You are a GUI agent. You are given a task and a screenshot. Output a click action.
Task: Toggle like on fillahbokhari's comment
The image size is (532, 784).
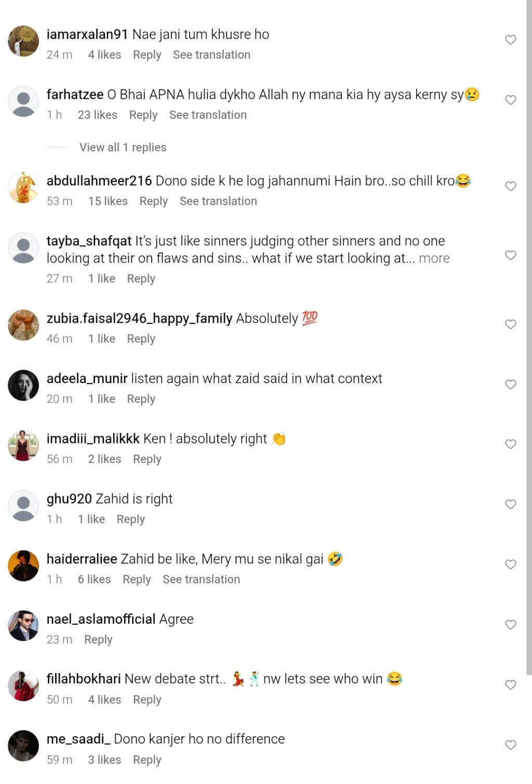click(x=511, y=685)
